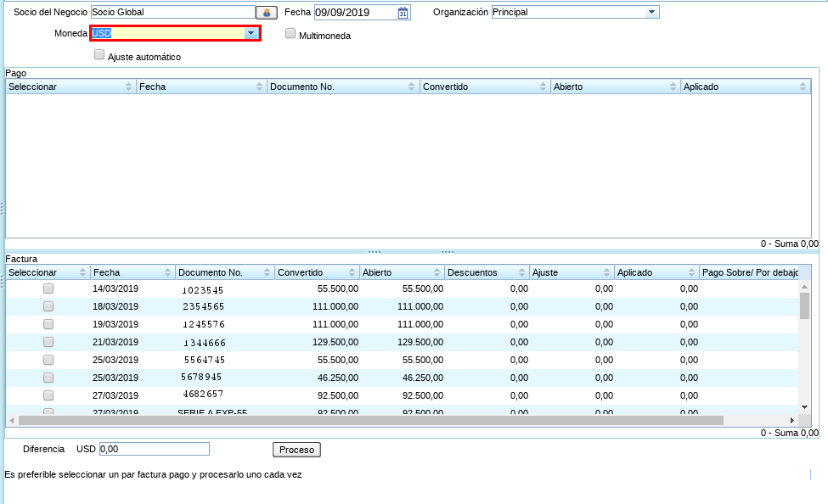Toggle the Ajuste automático checkbox
This screenshot has height=504, width=828.
(x=99, y=55)
